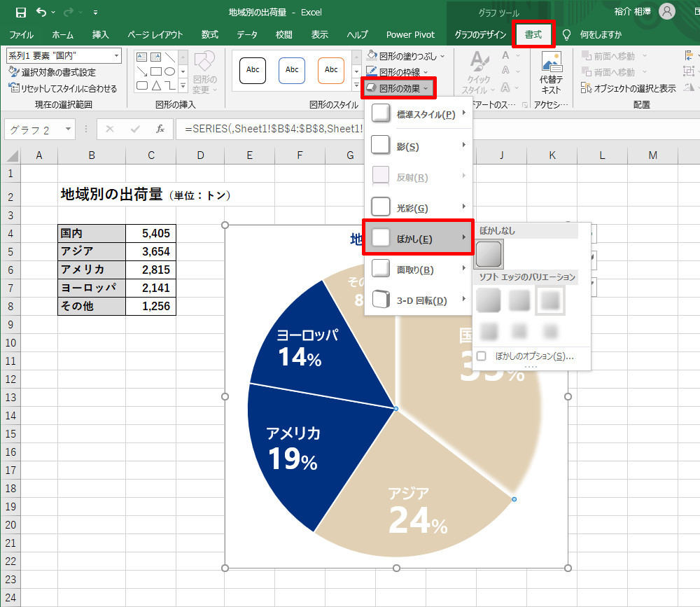Select the 図形の塗りつぶし icon

pyautogui.click(x=371, y=54)
